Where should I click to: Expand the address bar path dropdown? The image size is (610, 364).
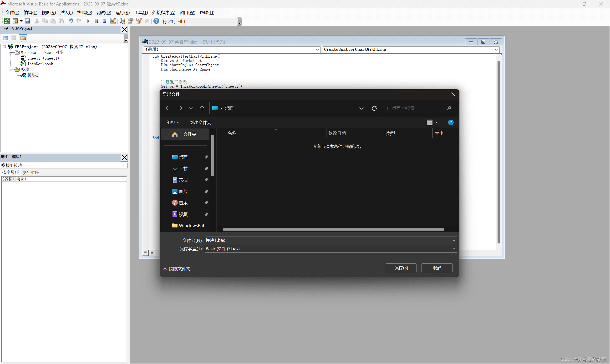pyautogui.click(x=361, y=108)
